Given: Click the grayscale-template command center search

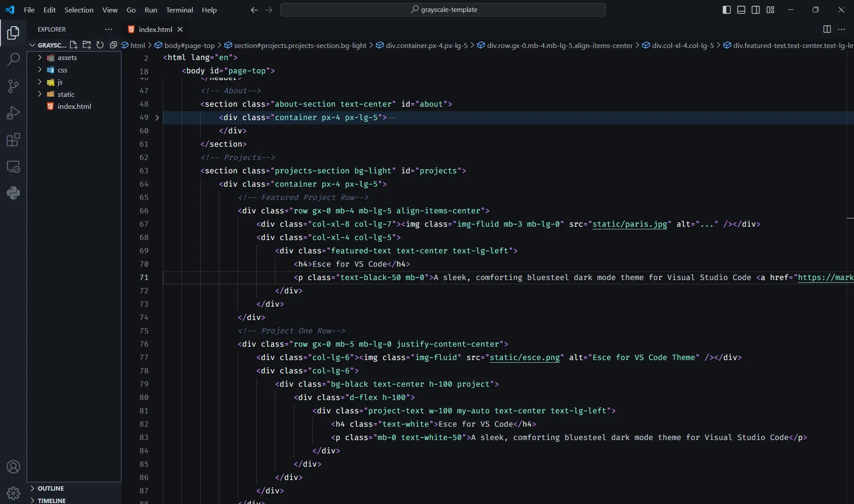Looking at the screenshot, I should click(x=443, y=10).
